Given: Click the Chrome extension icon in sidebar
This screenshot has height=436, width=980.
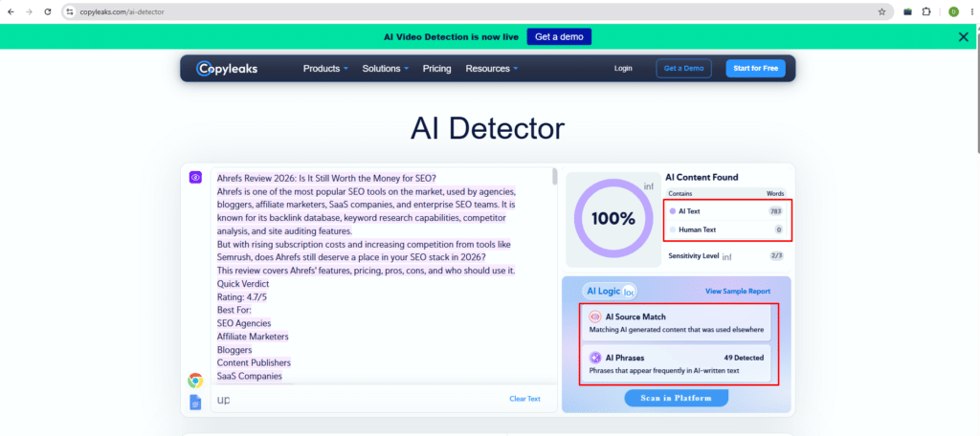Looking at the screenshot, I should (195, 381).
